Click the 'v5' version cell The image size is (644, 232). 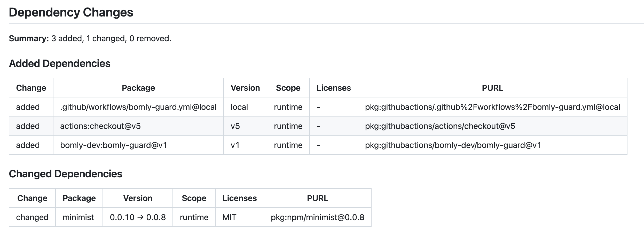coord(245,126)
